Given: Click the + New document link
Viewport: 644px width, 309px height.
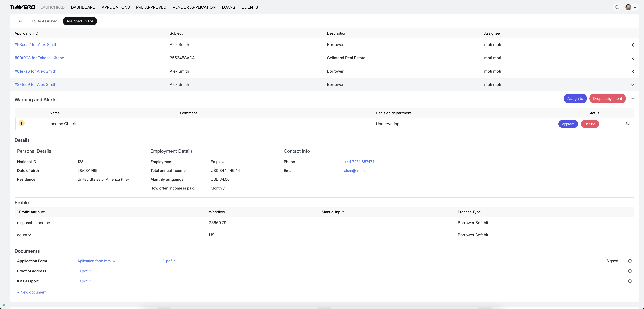Looking at the screenshot, I should (32, 292).
